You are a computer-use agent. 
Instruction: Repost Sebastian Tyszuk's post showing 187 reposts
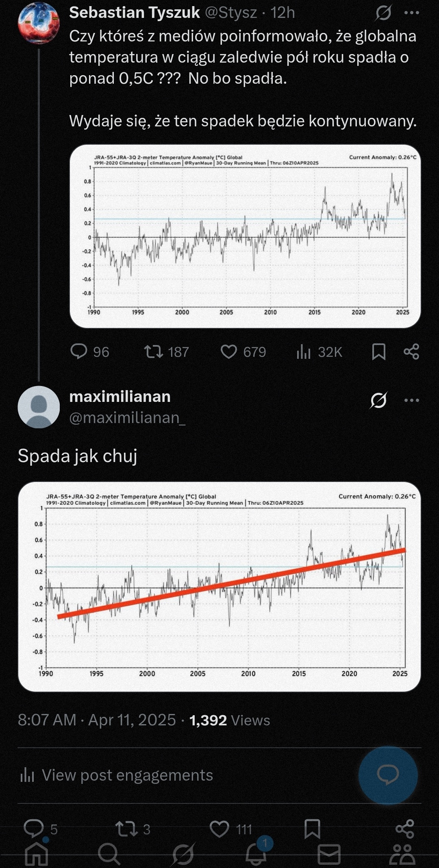coord(154,352)
